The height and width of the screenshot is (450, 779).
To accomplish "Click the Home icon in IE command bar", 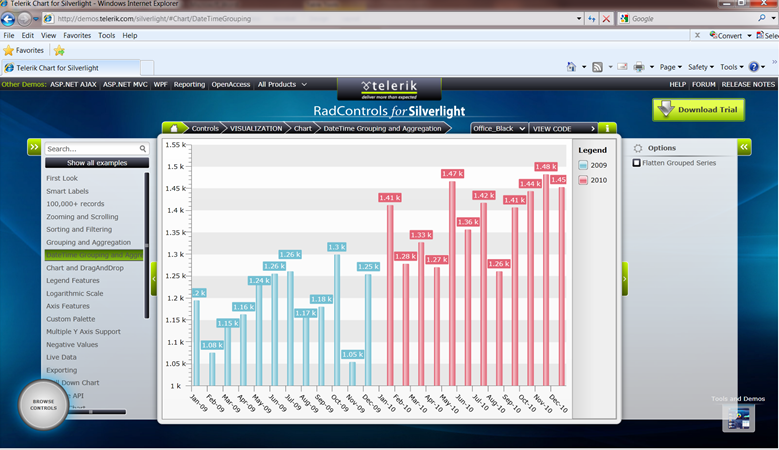I will click(571, 67).
